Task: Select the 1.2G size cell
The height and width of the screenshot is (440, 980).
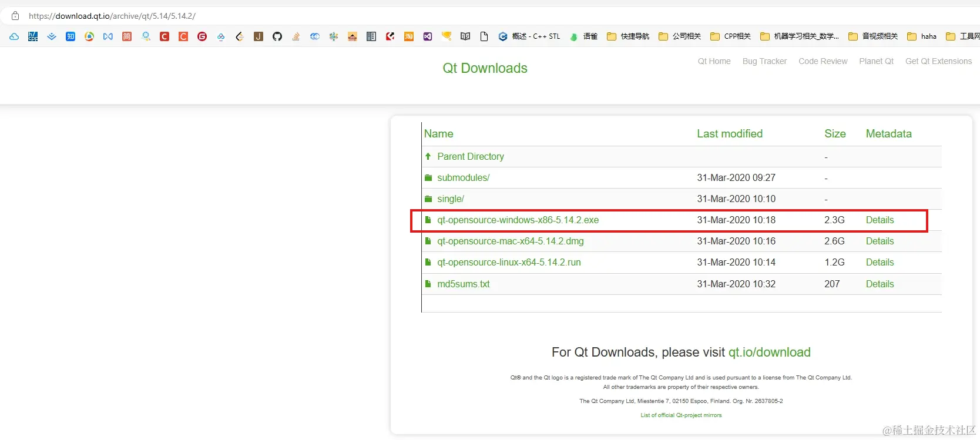Action: coord(834,262)
